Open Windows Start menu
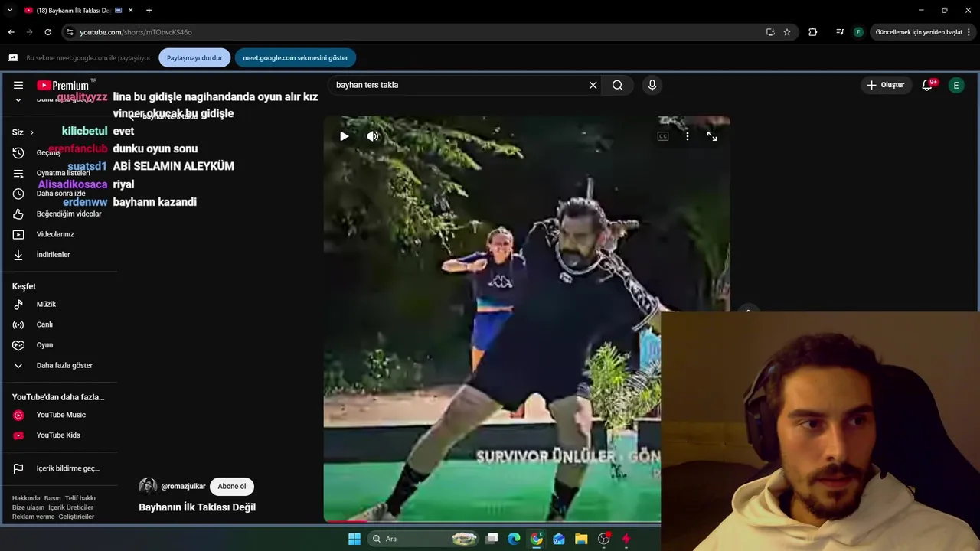 pyautogui.click(x=354, y=539)
